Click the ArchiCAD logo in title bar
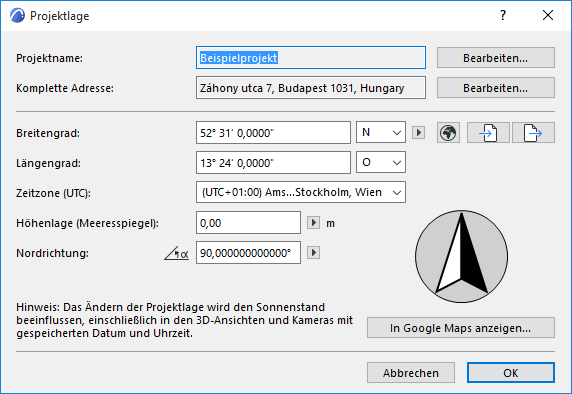This screenshot has height=394, width=572. 17,16
